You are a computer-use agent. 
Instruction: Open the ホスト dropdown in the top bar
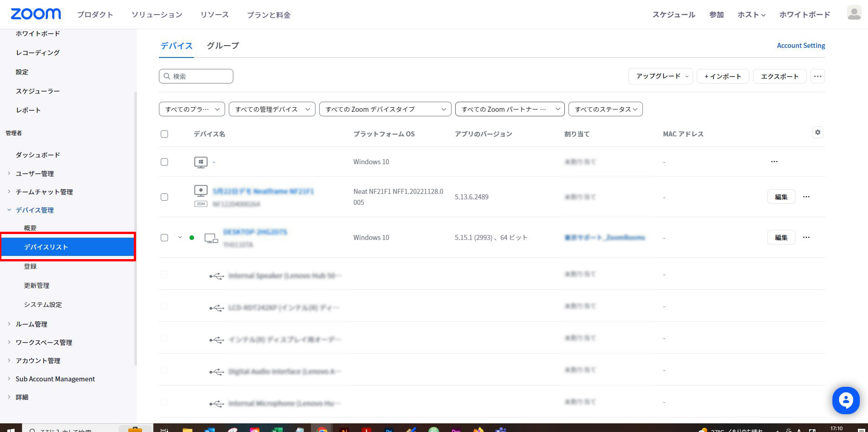tap(751, 15)
